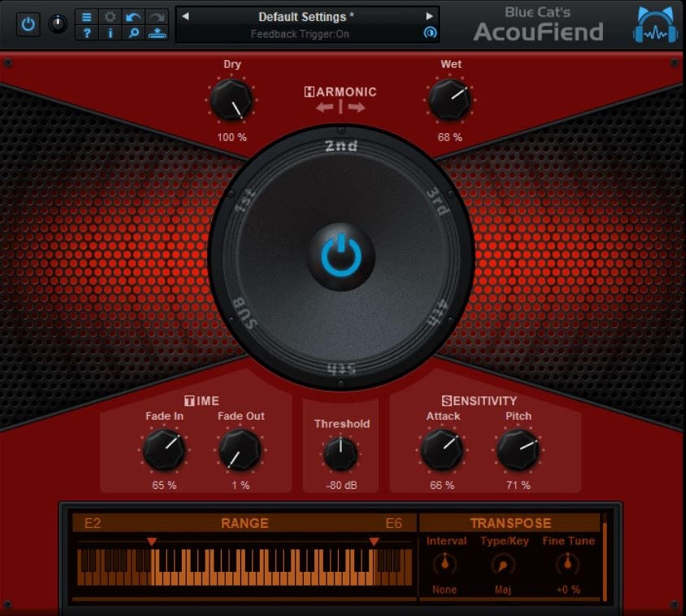Screen dimensions: 686x616
Task: Click the TRANSPOSE header label
Action: pos(511,523)
